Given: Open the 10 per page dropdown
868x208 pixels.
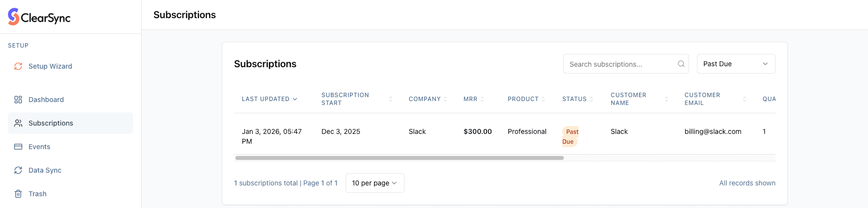Looking at the screenshot, I should [375, 183].
